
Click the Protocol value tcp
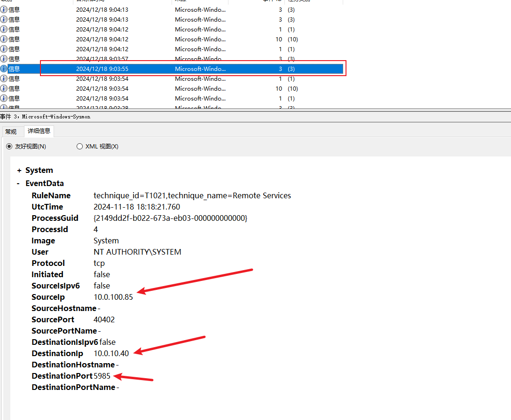coord(99,263)
